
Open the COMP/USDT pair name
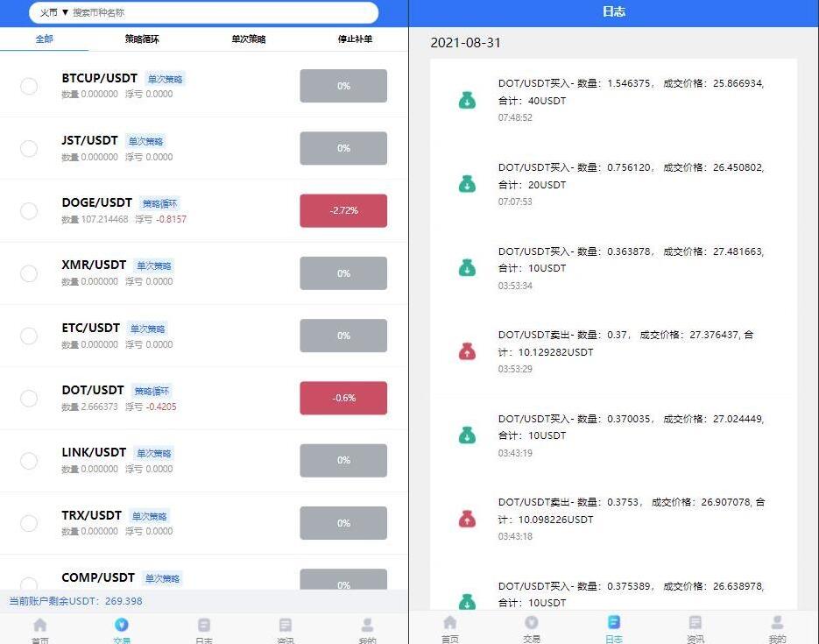click(x=98, y=577)
